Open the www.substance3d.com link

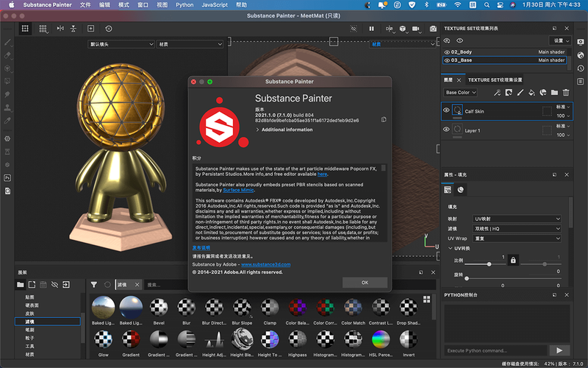[265, 264]
